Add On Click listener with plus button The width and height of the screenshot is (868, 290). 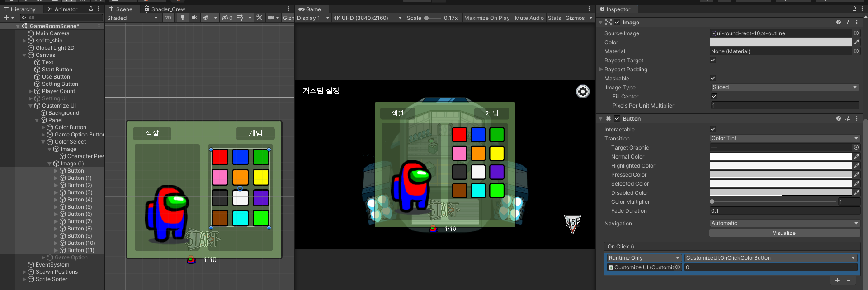pos(837,280)
